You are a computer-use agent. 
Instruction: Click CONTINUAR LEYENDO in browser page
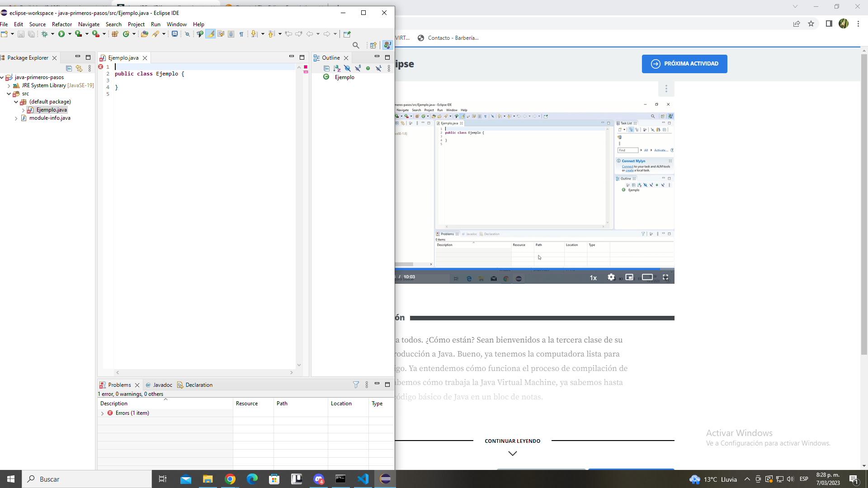pos(512,441)
